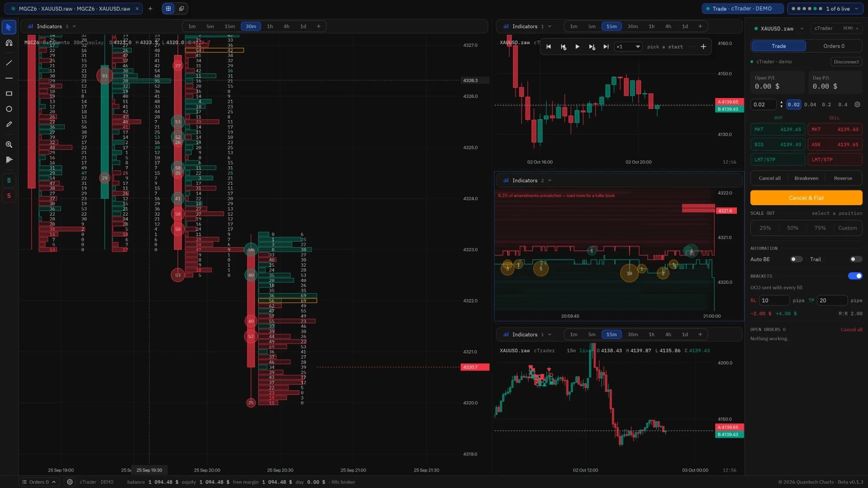Select the horizontal line tool
This screenshot has width=868, height=488.
click(x=9, y=78)
